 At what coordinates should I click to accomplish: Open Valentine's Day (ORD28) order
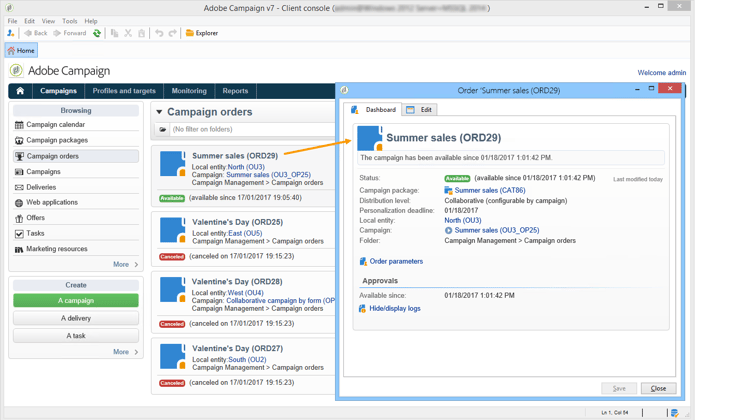point(237,281)
